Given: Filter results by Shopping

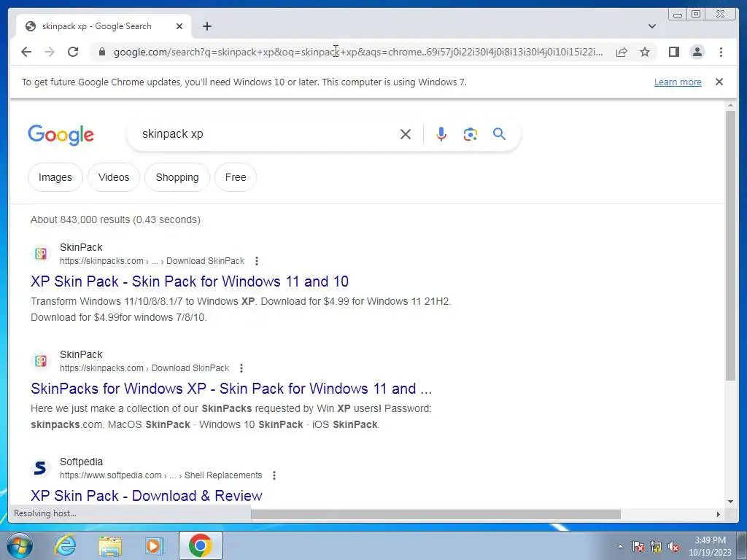Looking at the screenshot, I should coord(177,177).
